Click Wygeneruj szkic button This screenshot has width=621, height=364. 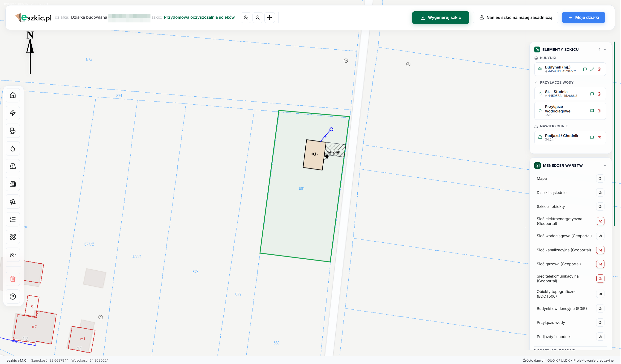tap(441, 17)
